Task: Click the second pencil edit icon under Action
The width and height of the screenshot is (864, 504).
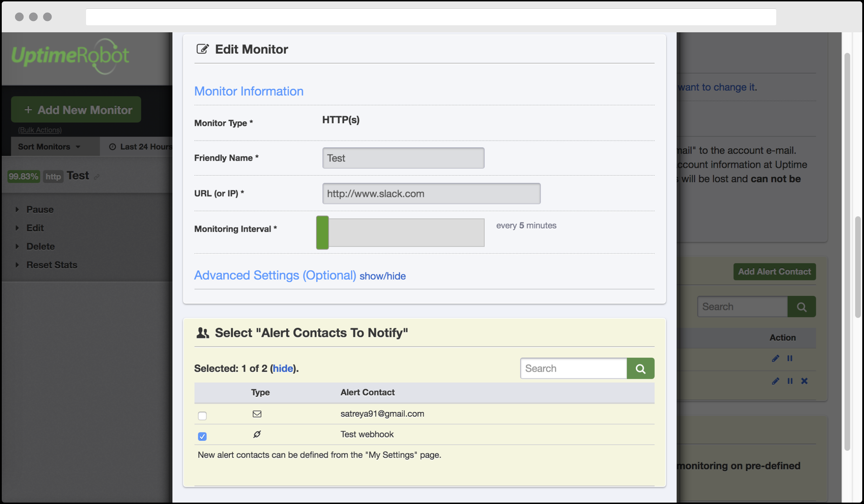Action: (775, 381)
